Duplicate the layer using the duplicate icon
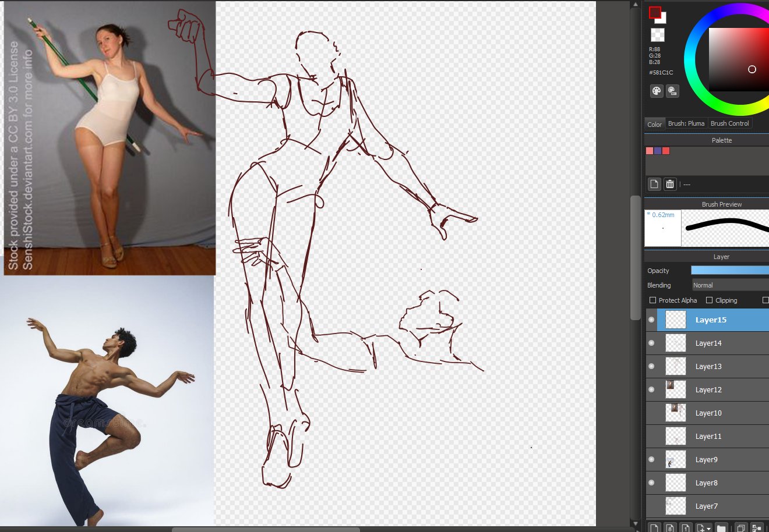Viewport: 769px width, 532px height. [740, 528]
